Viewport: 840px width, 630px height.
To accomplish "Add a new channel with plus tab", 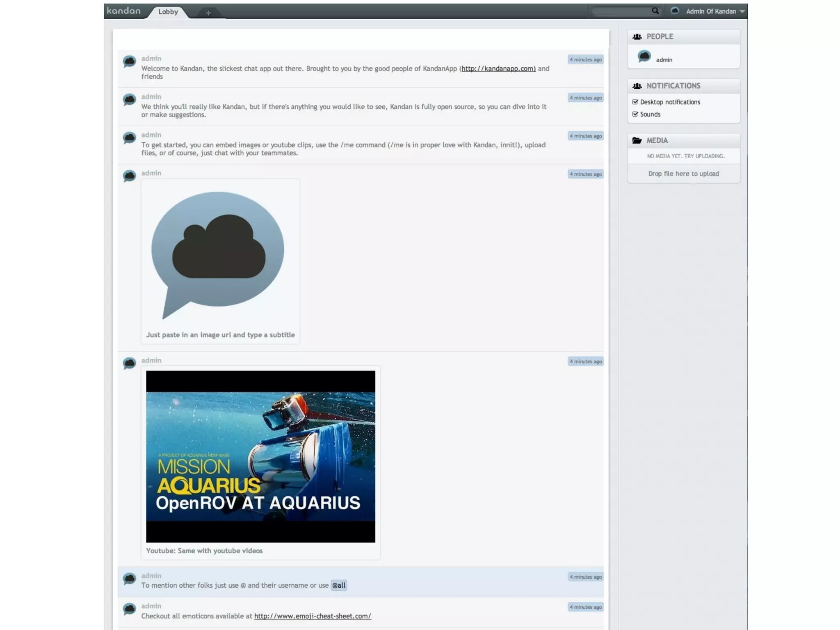I will pos(208,13).
